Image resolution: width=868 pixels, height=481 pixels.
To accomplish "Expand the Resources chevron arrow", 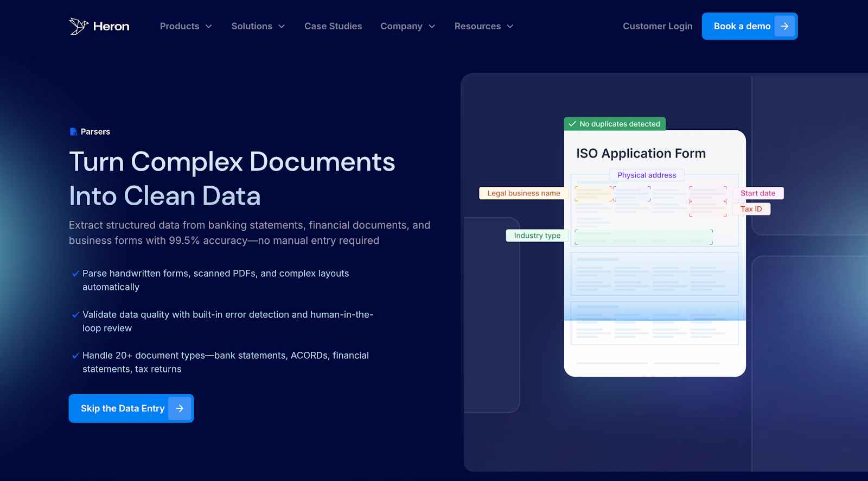I will 510,27.
